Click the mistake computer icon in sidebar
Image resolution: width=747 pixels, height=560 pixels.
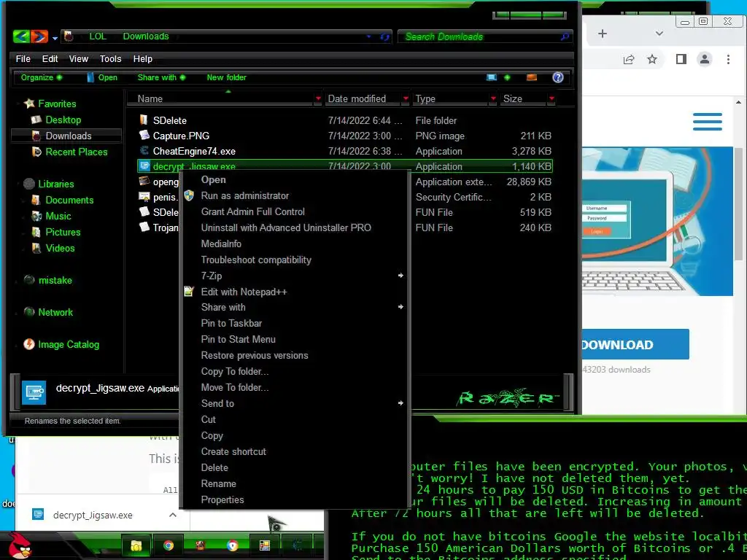[29, 280]
